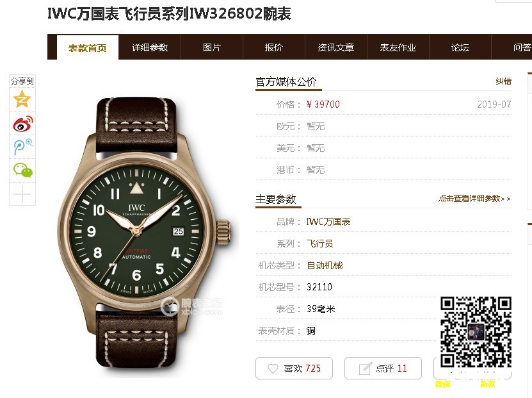Click the heart icon beside 喜欢
Screen dimensions: 532x398
[x=273, y=369]
